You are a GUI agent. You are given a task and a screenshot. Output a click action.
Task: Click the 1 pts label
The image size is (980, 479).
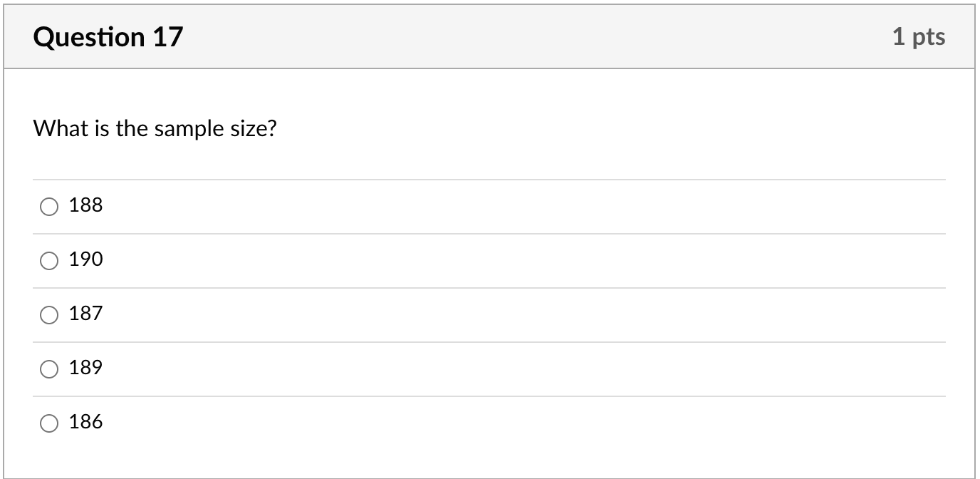919,37
